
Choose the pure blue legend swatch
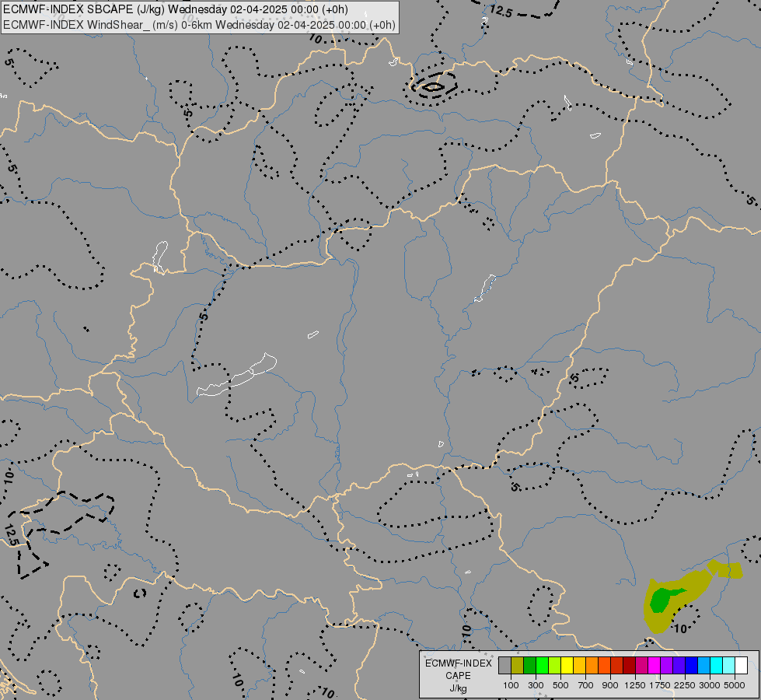point(691,665)
